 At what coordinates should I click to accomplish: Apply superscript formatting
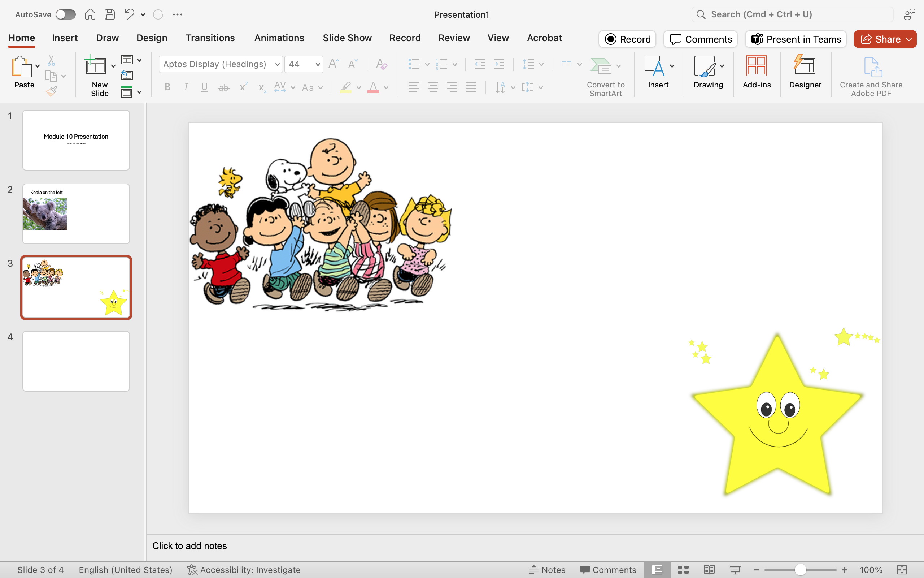[x=243, y=87]
